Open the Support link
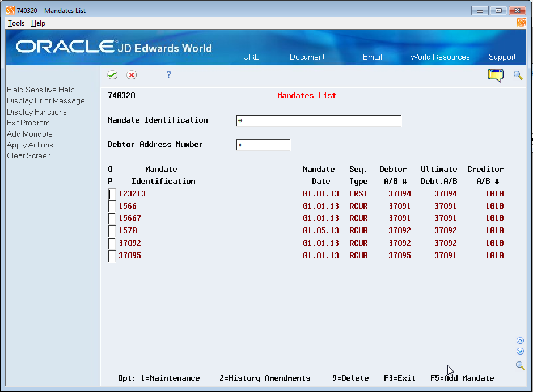This screenshot has width=533, height=392. tap(502, 57)
